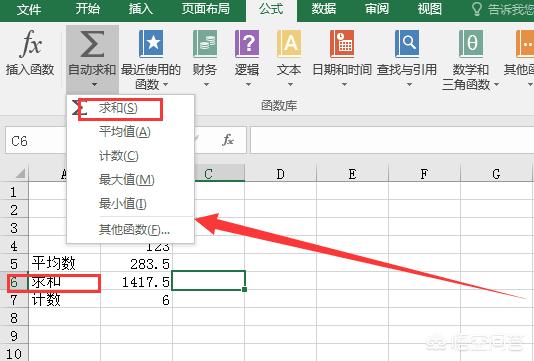Select column D header

[x=280, y=174]
